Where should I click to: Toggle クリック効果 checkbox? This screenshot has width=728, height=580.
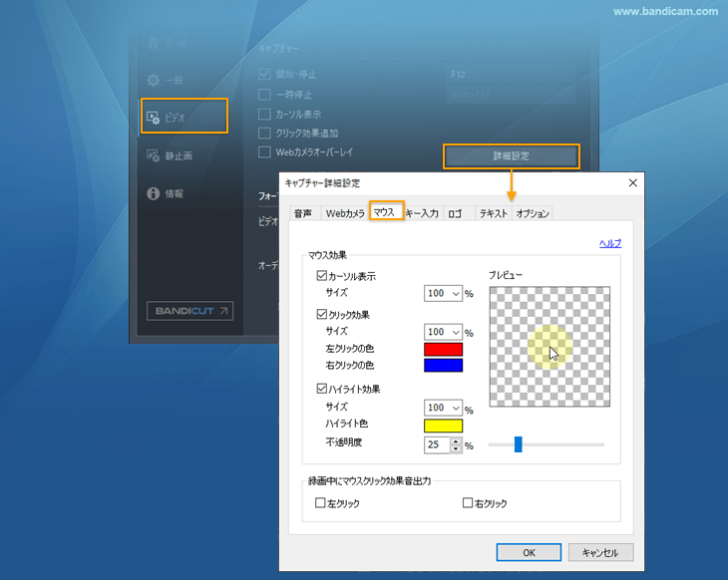pyautogui.click(x=322, y=314)
